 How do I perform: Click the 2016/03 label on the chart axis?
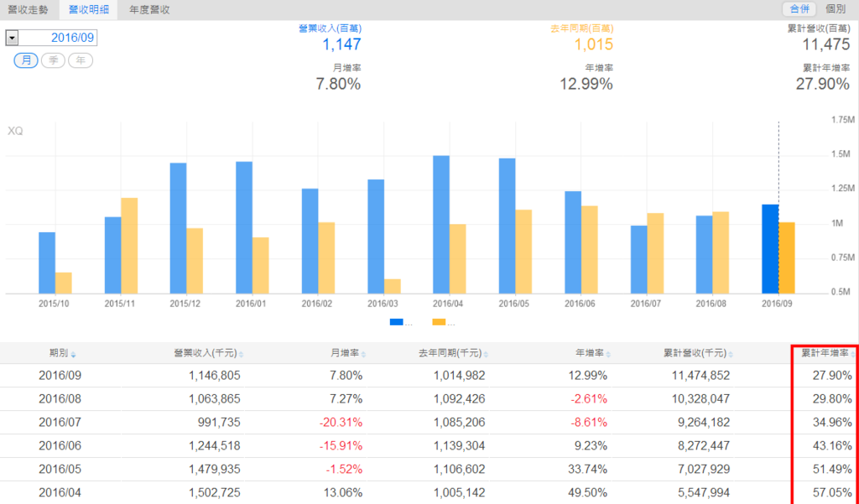pyautogui.click(x=383, y=304)
